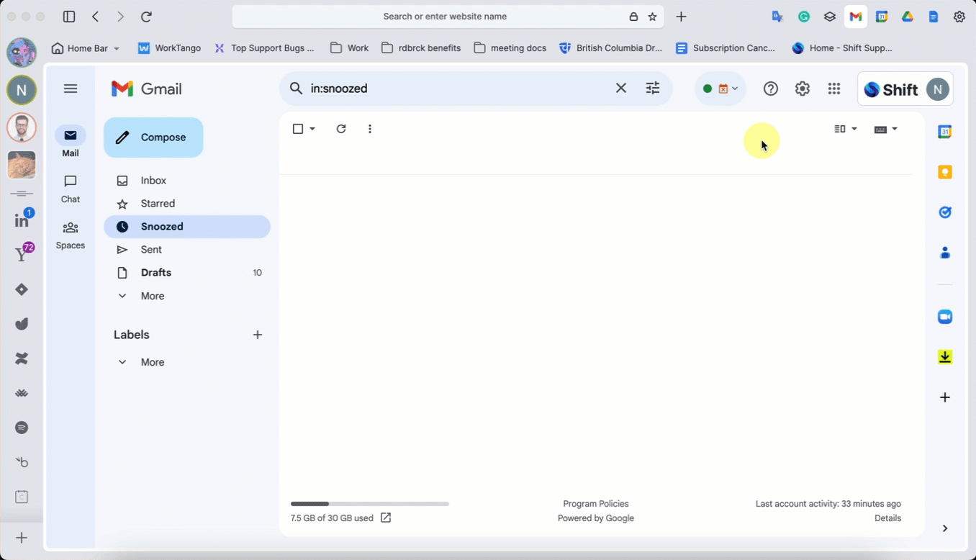Open Google Keep side panel
Image resolution: width=976 pixels, height=560 pixels.
coord(945,172)
